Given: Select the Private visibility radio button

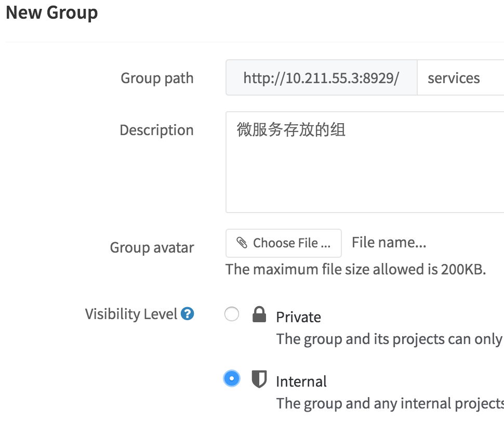Looking at the screenshot, I should point(232,314).
